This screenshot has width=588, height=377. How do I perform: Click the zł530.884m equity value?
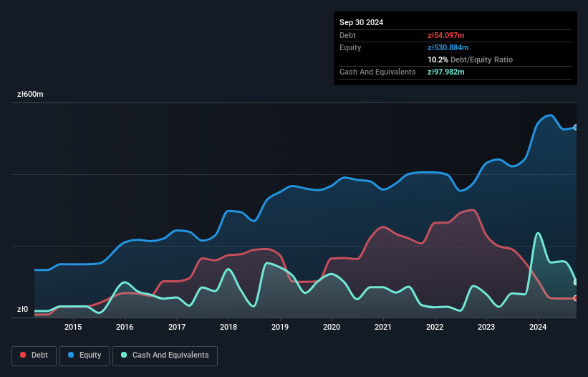pos(448,47)
